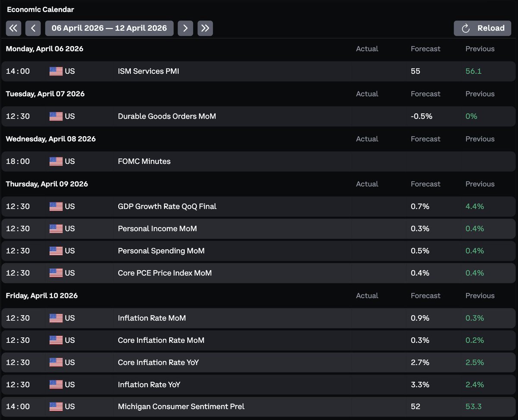Click the 18:00 time on FOMC Minutes row
The height and width of the screenshot is (420, 518).
click(18, 161)
